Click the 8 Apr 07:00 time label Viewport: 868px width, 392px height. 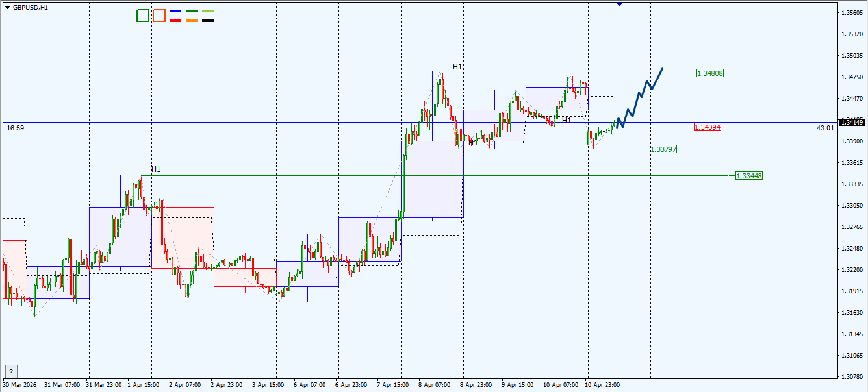tap(435, 384)
